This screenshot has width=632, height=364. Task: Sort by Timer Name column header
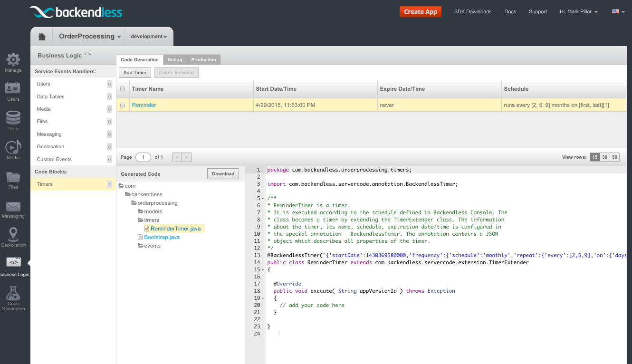click(191, 89)
